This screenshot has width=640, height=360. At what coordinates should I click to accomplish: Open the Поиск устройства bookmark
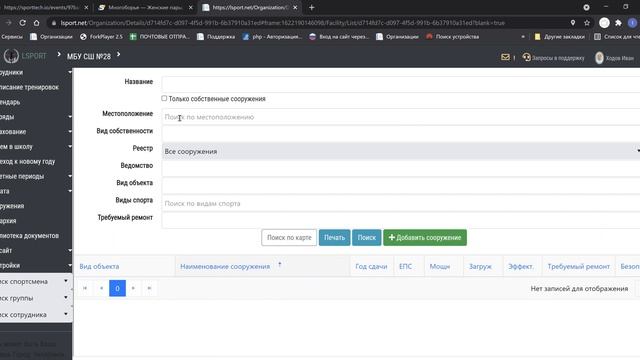[x=453, y=37]
